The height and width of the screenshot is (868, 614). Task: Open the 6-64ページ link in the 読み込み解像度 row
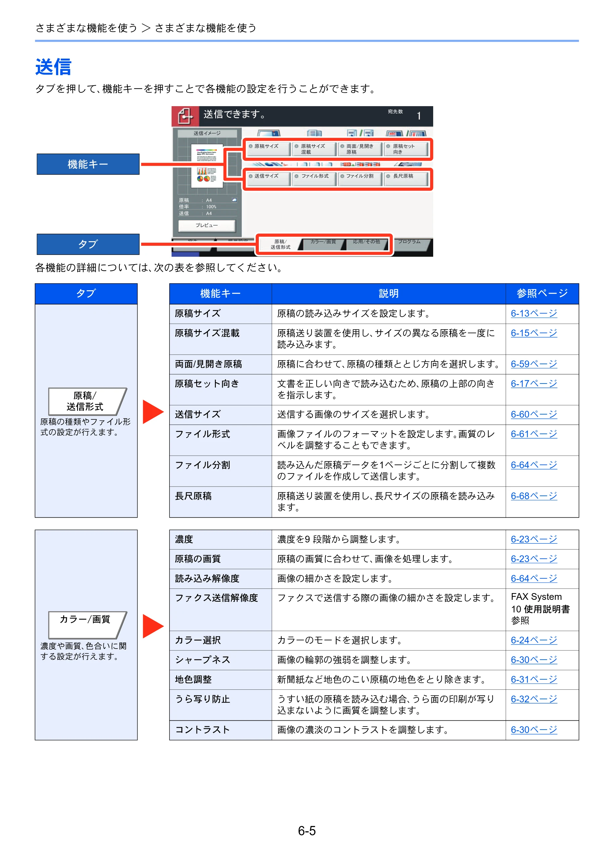click(x=534, y=578)
